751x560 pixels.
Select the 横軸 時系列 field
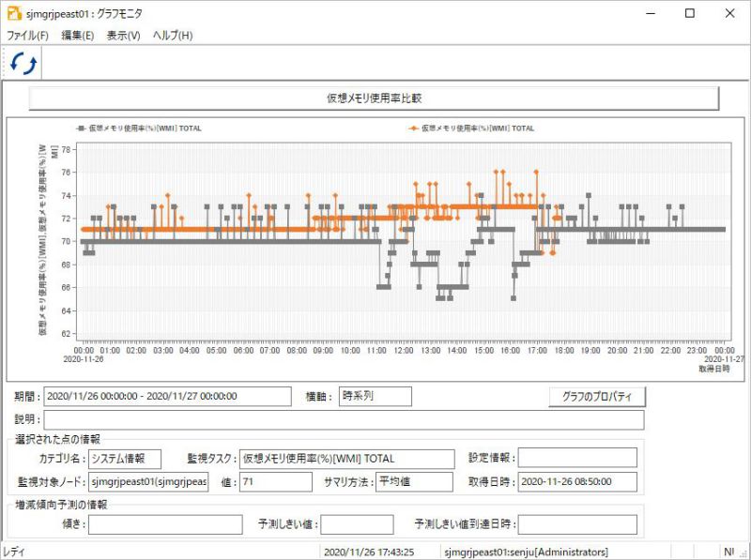[x=375, y=396]
